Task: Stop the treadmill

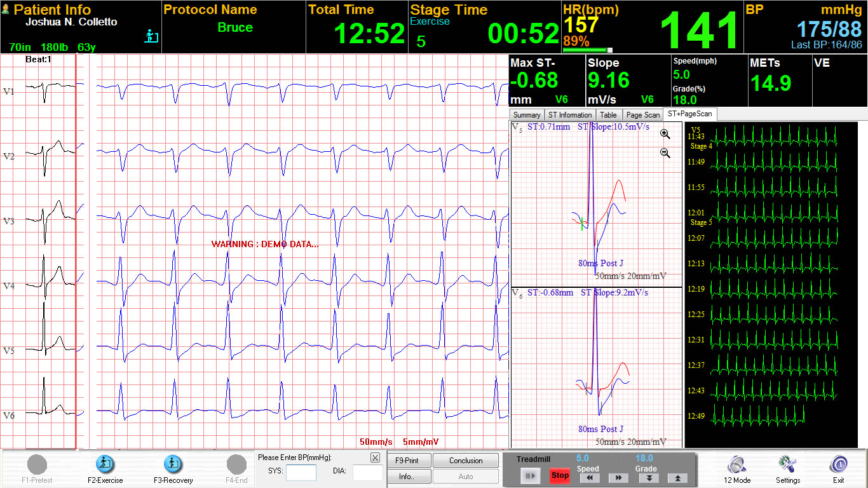Action: click(560, 475)
